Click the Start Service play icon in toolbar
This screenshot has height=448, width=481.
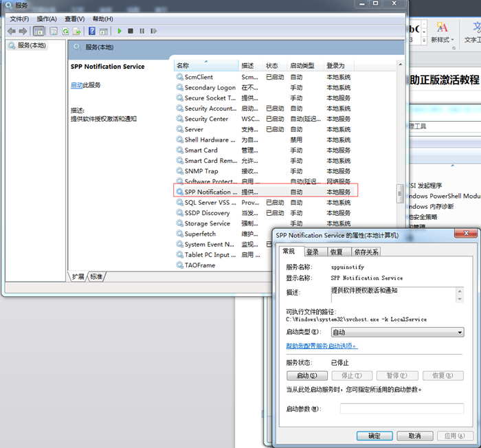click(120, 31)
